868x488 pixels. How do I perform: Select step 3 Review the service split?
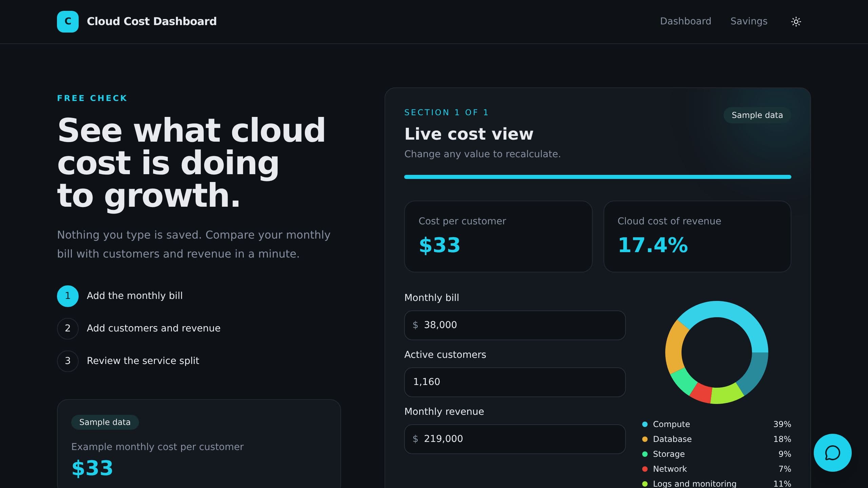128,361
